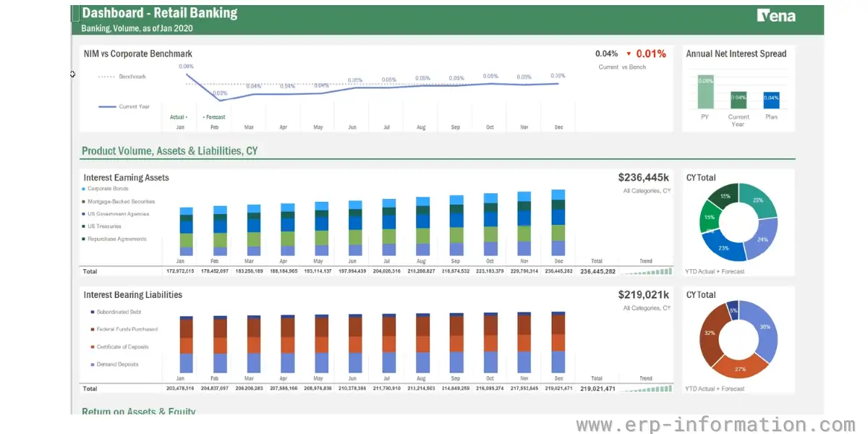Screen dimensions: 868x434
Task: Click the PY bar in Annual Net Interest Spread
Action: [x=705, y=92]
